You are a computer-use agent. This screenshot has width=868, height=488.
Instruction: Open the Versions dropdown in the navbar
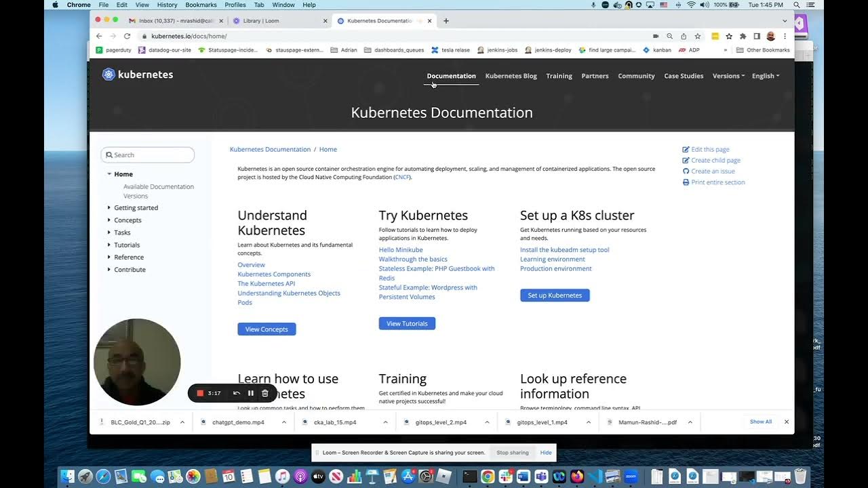click(x=728, y=76)
